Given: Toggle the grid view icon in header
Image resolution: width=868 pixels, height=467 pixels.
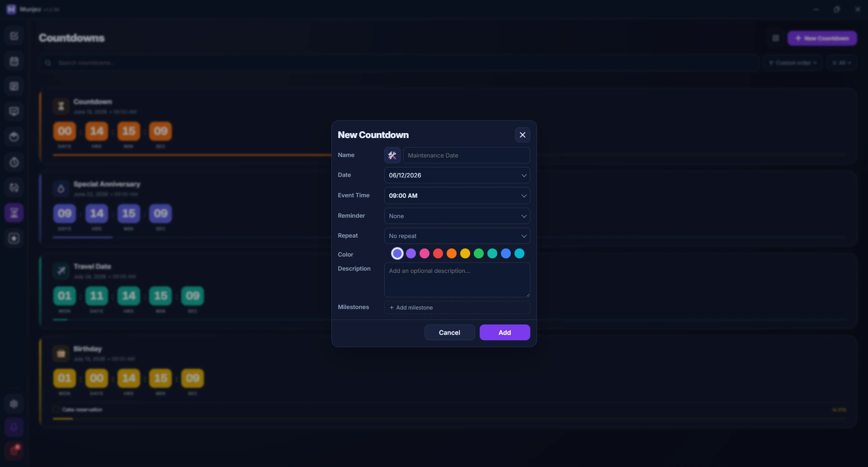Looking at the screenshot, I should coord(775,38).
